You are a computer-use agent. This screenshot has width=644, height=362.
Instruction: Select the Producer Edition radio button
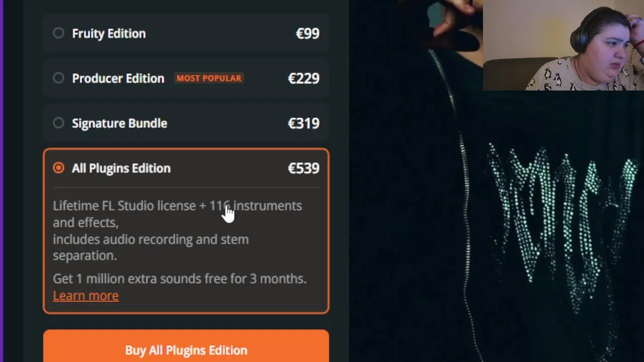[58, 78]
